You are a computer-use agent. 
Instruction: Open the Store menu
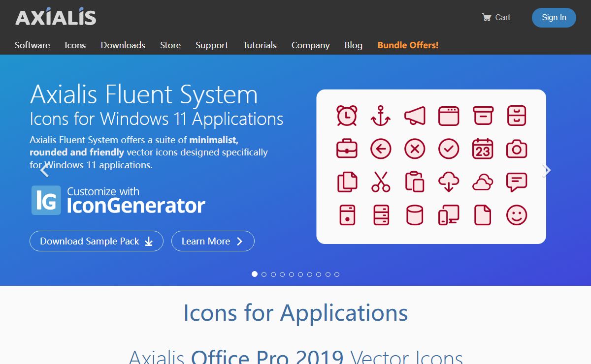(170, 45)
